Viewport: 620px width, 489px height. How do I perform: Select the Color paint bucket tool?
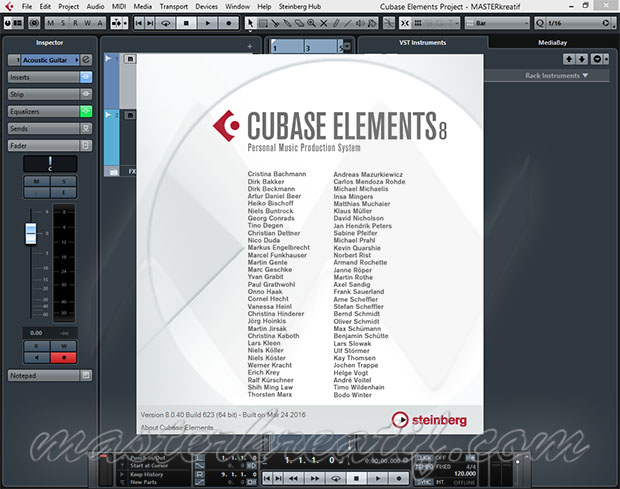(372, 23)
